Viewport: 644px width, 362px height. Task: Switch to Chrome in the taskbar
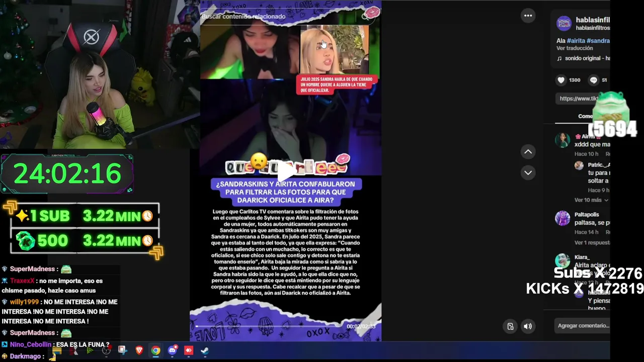(x=155, y=350)
